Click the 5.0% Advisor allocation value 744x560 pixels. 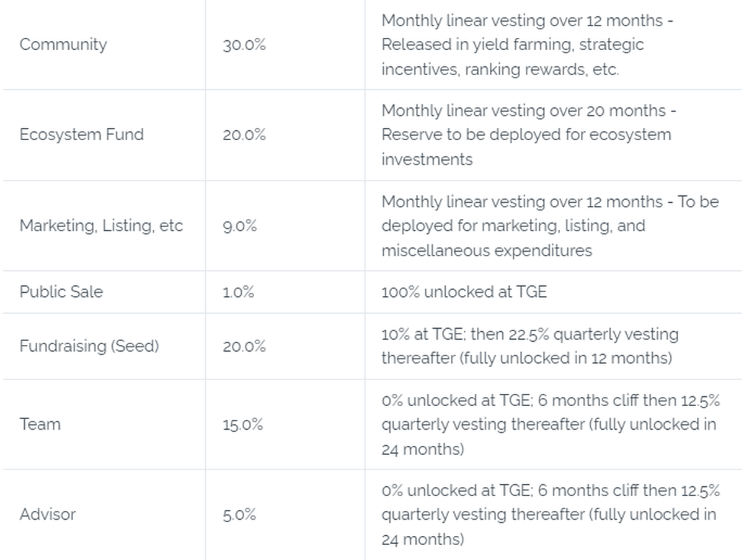coord(239,515)
